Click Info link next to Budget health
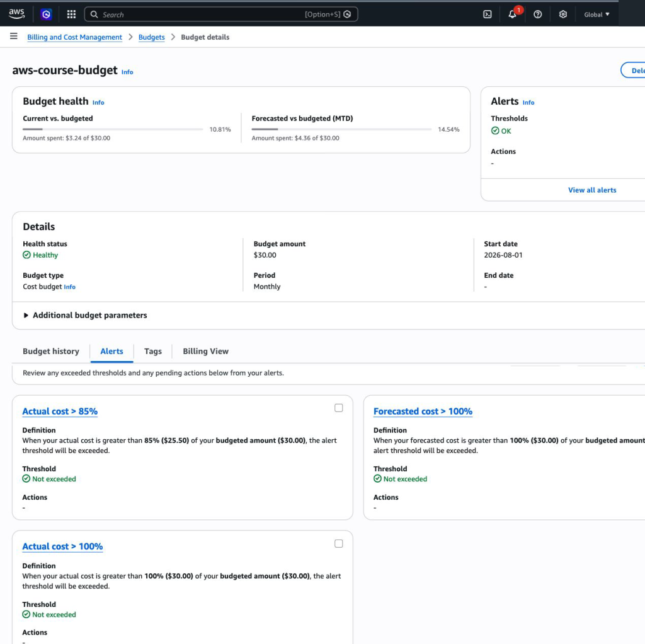645x644 pixels. 98,103
